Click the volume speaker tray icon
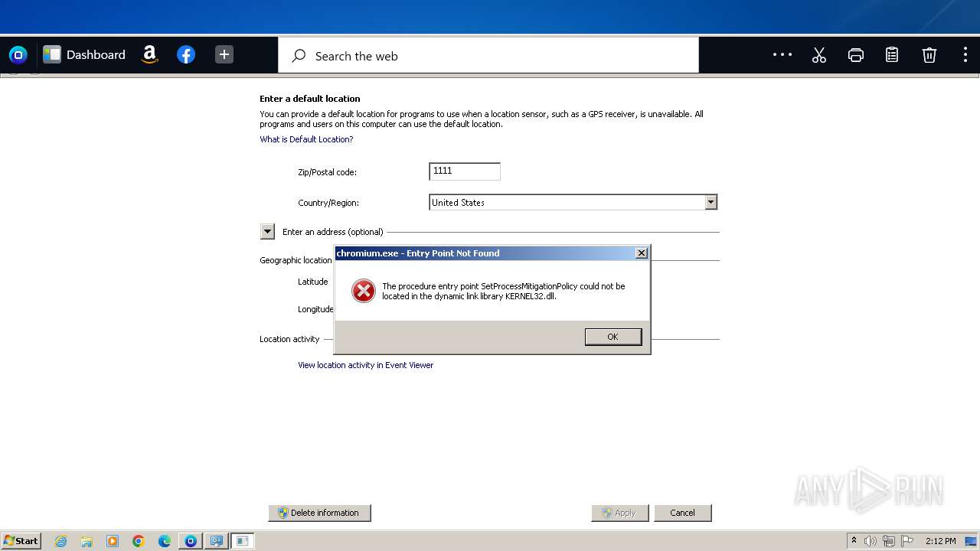980x551 pixels. [x=870, y=541]
